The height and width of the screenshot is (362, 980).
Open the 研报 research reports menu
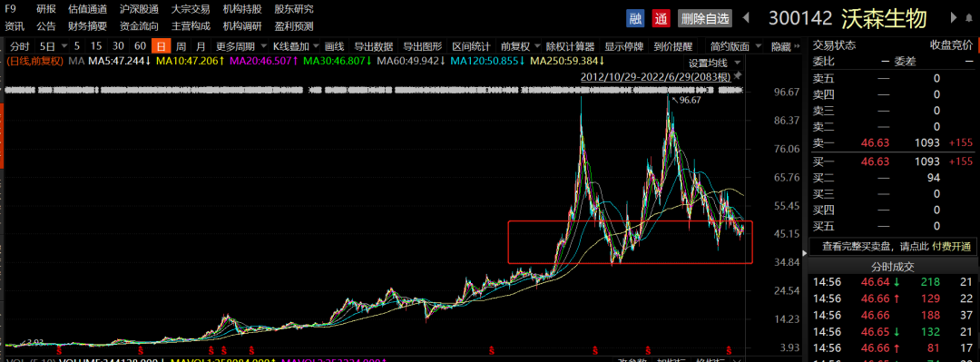coord(45,9)
